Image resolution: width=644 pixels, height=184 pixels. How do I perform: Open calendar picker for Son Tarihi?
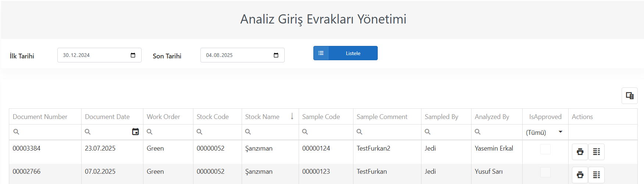(276, 55)
